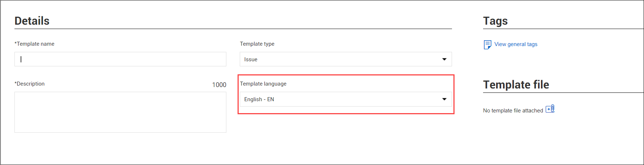
Task: Click the Template file section heading
Action: [516, 84]
